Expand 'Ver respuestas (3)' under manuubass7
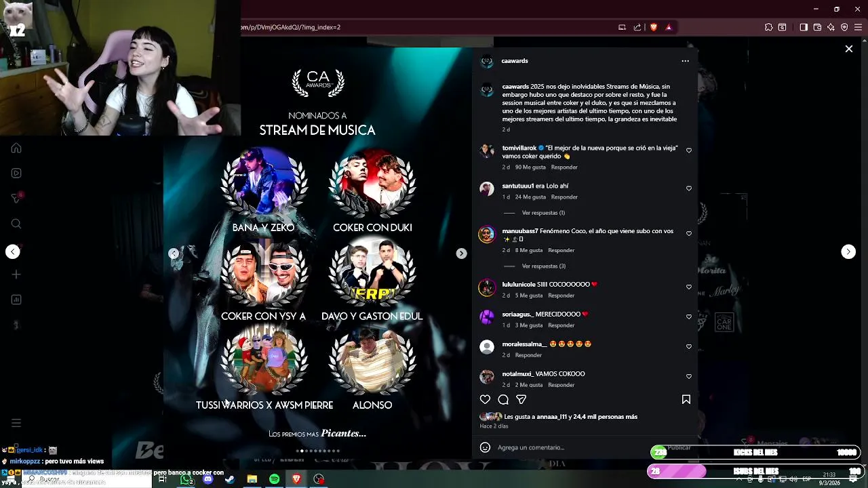The width and height of the screenshot is (868, 488). [x=543, y=266]
